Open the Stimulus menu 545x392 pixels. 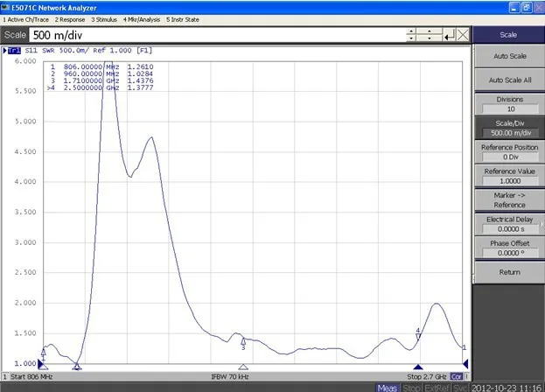click(104, 20)
